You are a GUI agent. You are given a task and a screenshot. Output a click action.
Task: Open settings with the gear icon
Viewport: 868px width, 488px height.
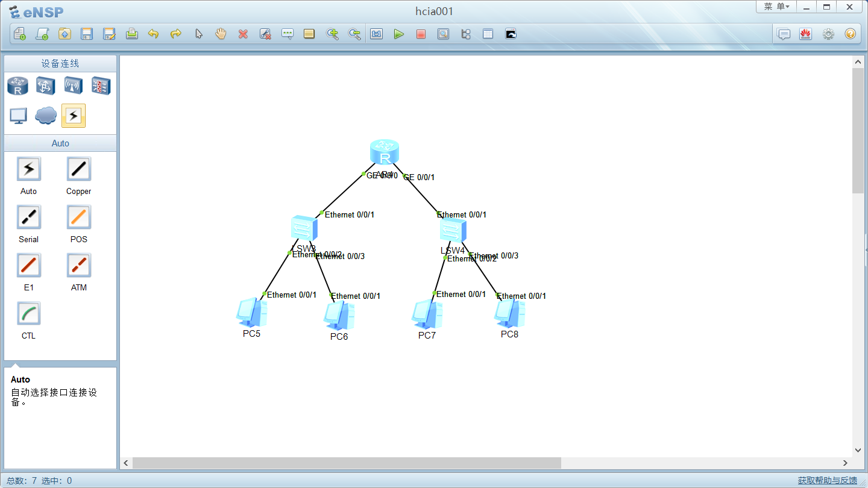coord(828,34)
